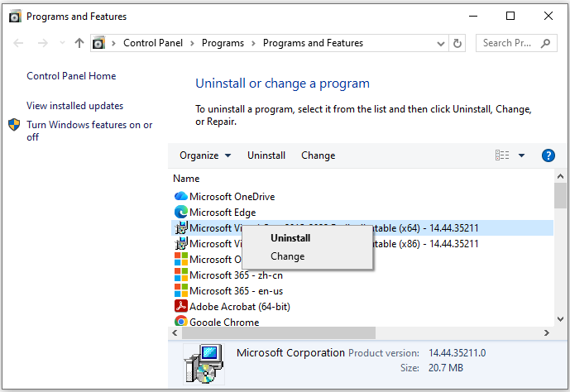The height and width of the screenshot is (392, 570).
Task: Open the Programs breadcrumb
Action: click(223, 43)
